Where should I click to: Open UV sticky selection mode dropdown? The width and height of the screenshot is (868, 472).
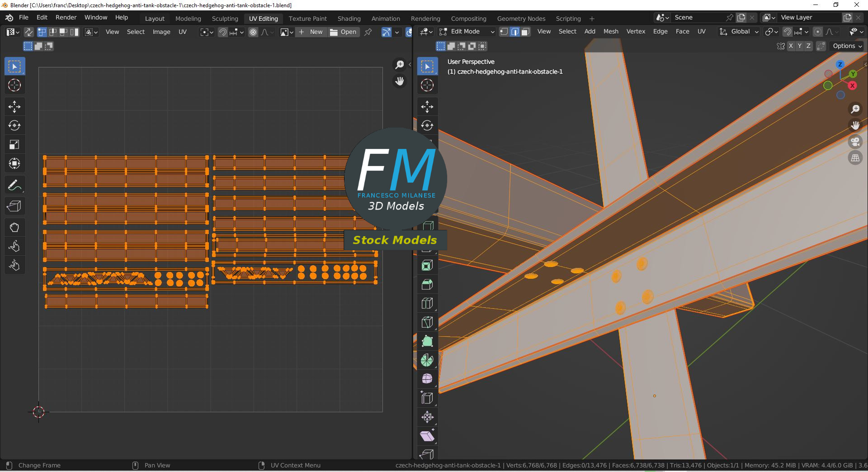91,32
